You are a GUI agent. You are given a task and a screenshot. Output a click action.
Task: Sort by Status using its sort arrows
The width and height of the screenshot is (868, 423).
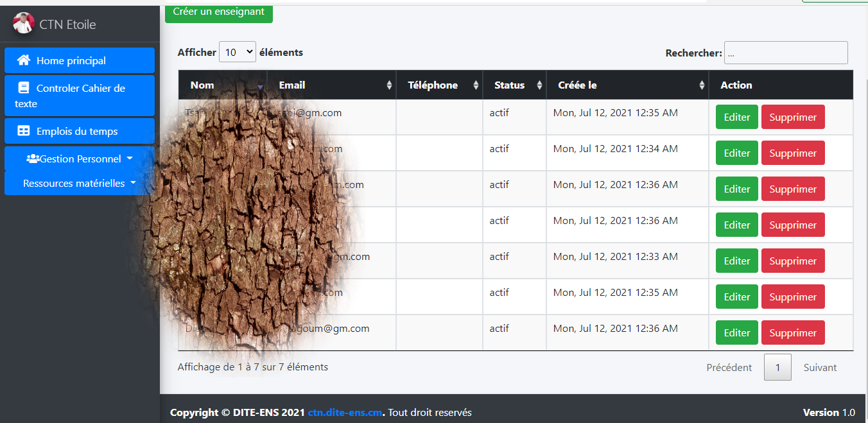pos(540,85)
